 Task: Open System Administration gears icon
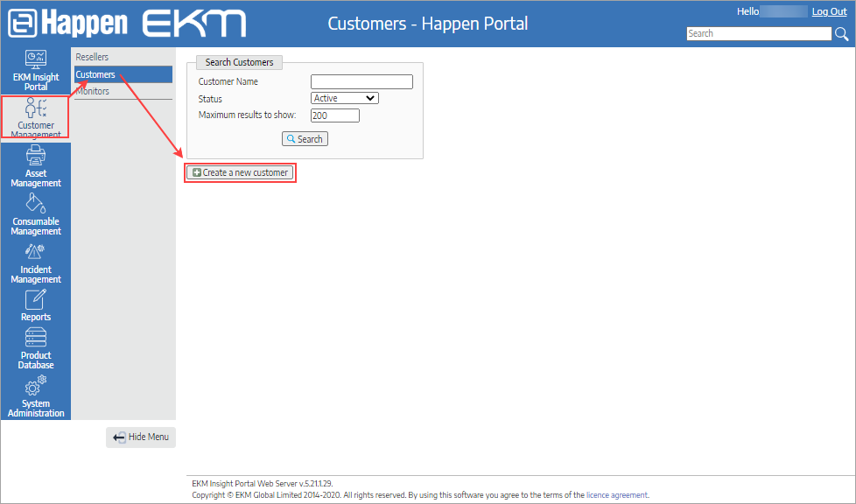point(36,386)
